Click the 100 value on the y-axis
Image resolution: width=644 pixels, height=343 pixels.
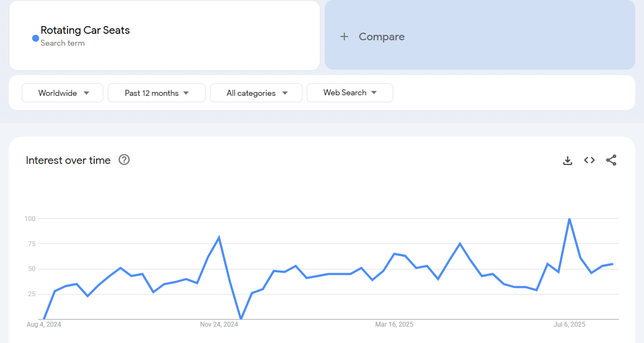(x=29, y=219)
